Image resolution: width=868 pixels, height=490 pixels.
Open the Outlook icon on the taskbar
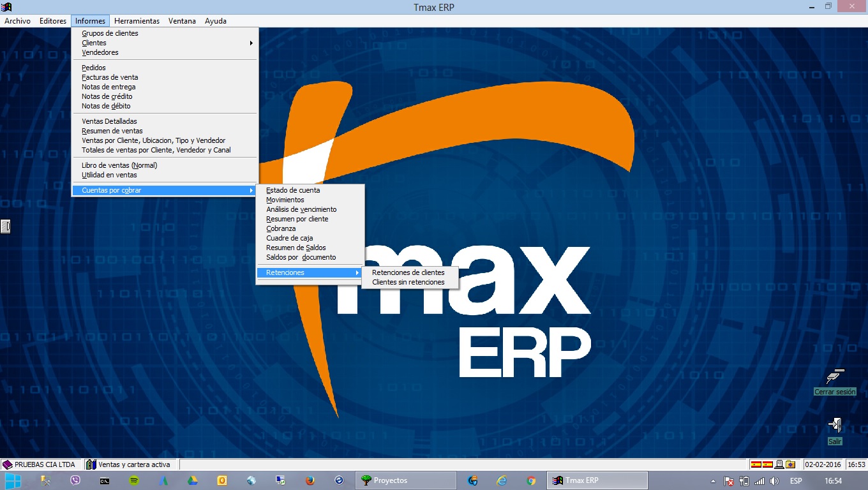pos(222,480)
